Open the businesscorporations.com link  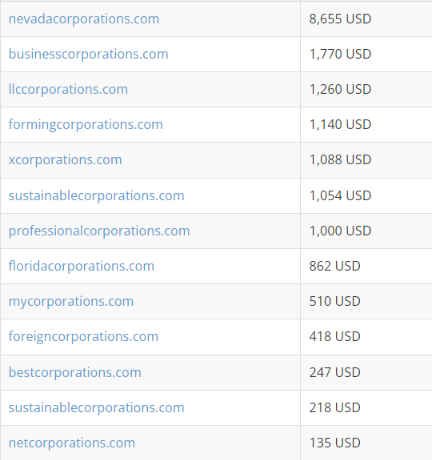click(88, 54)
